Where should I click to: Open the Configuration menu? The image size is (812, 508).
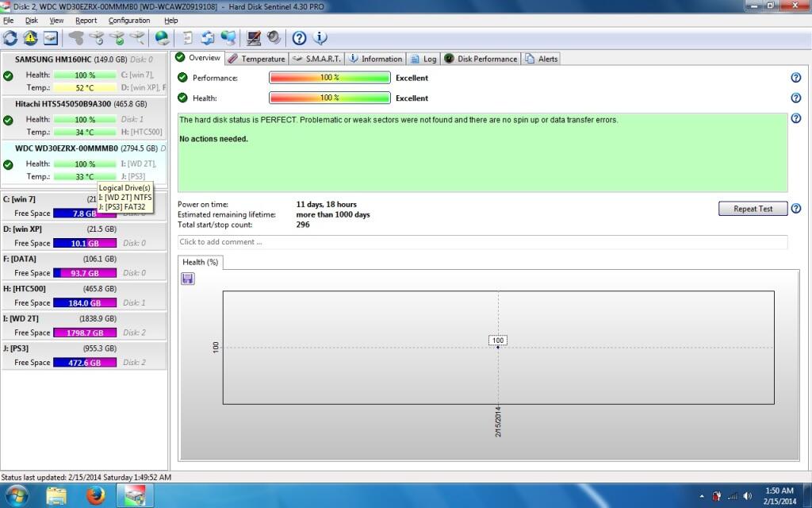pos(129,20)
